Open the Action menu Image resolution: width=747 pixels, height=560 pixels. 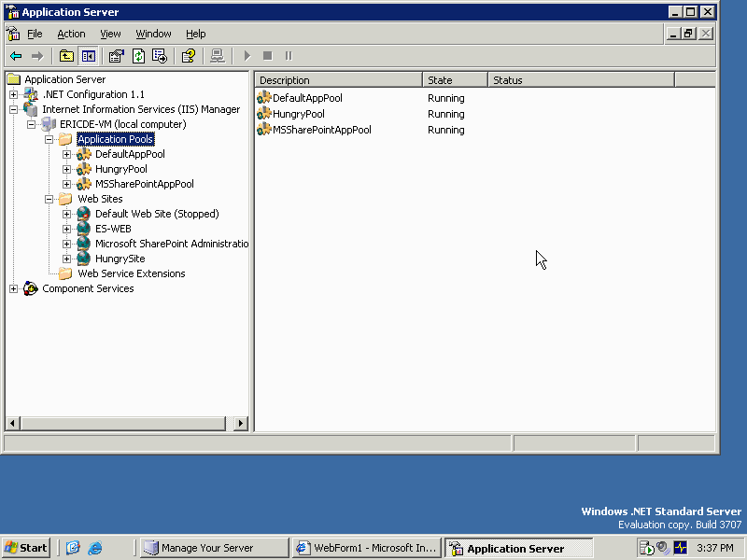[71, 34]
